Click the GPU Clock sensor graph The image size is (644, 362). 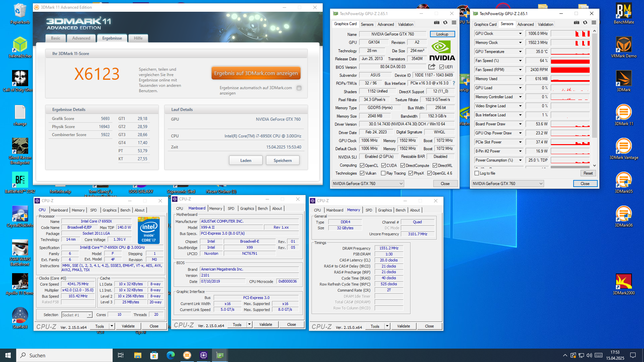coord(570,34)
